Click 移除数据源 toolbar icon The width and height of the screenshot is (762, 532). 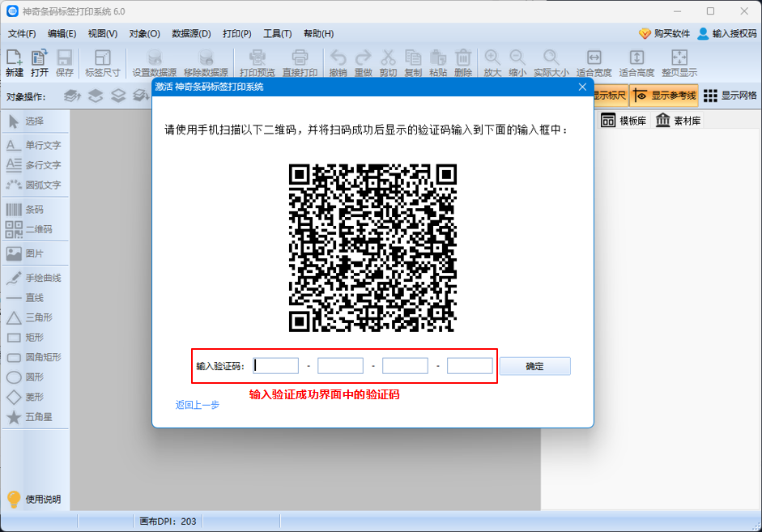206,63
